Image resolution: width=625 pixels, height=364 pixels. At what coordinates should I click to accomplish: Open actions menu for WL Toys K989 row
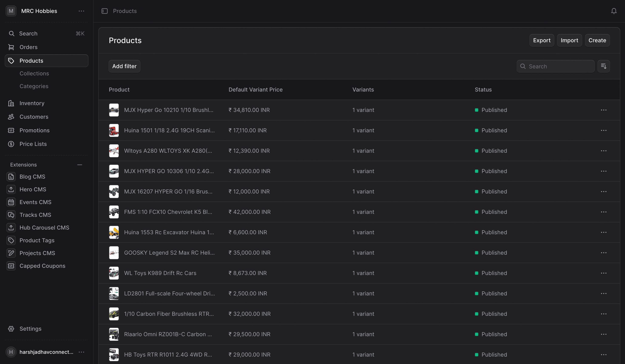click(x=603, y=273)
